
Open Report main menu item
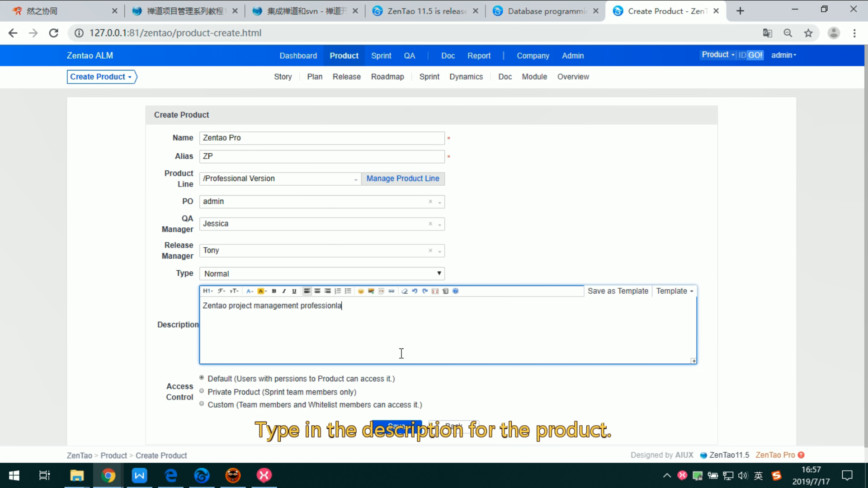[479, 56]
